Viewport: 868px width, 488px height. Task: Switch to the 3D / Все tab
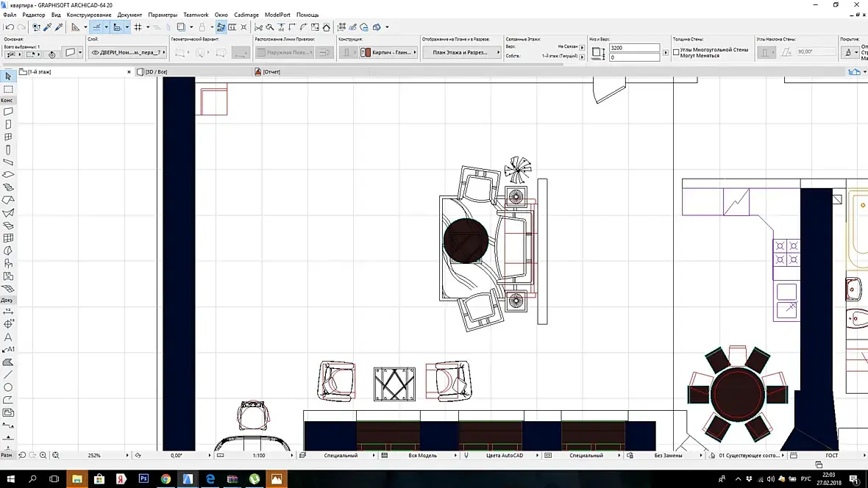157,72
